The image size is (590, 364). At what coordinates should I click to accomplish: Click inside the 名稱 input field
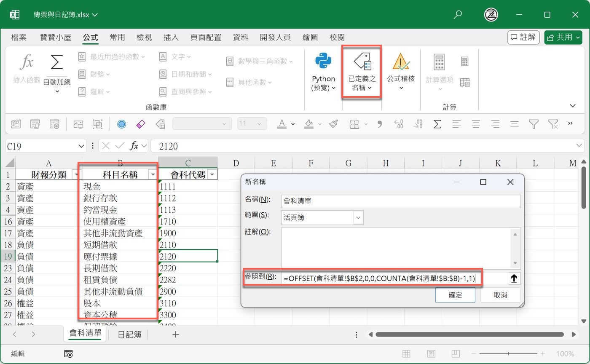(x=400, y=201)
